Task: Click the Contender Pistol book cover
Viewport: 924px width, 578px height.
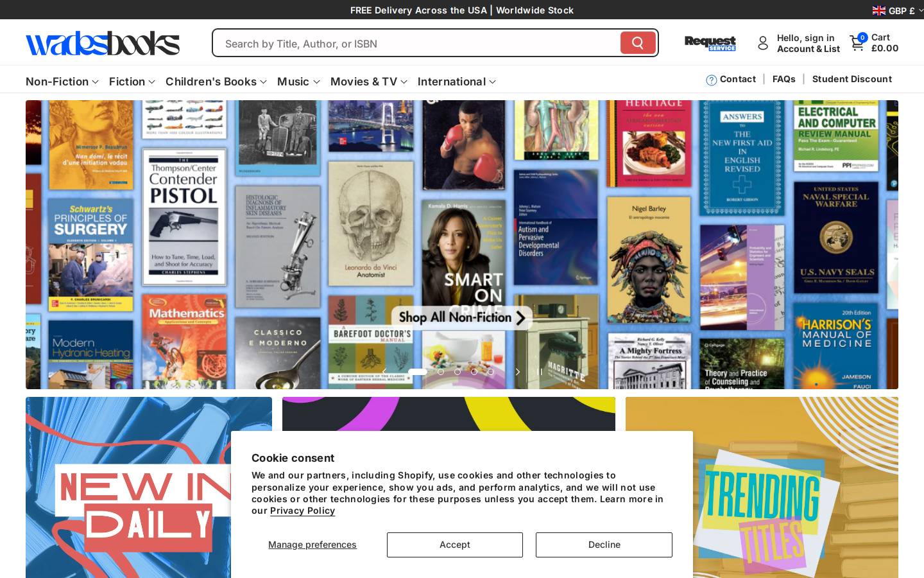Action: (x=184, y=218)
